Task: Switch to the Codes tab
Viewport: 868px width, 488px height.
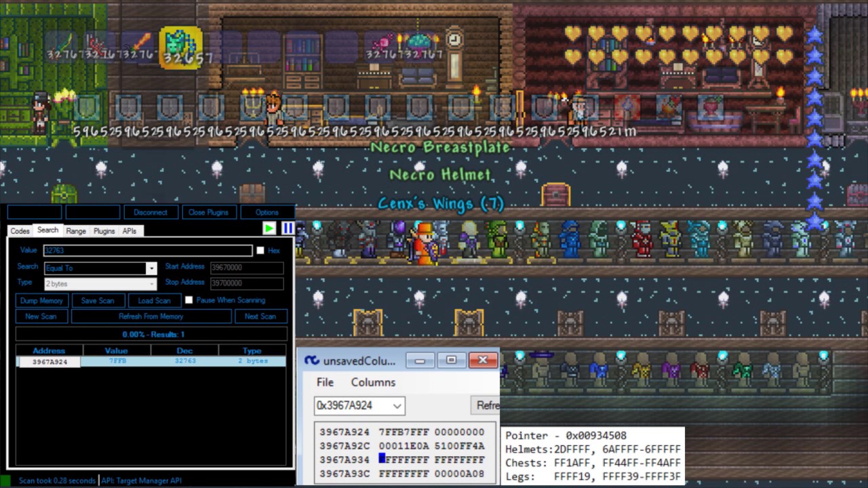Action: (x=20, y=231)
